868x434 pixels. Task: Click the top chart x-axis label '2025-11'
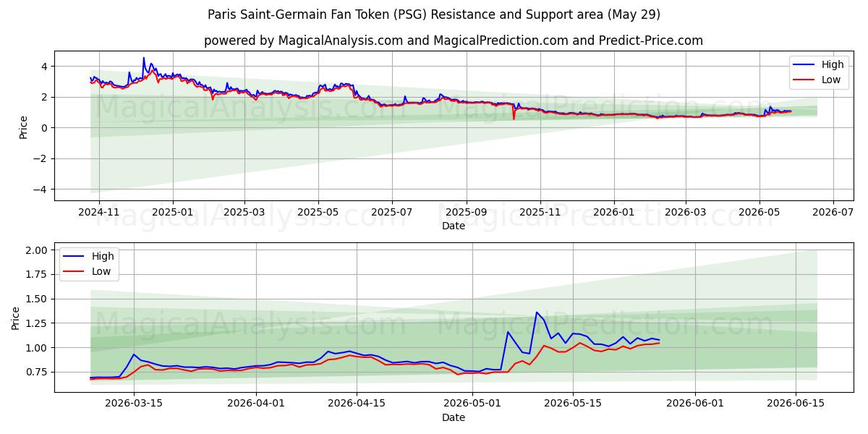(540, 213)
